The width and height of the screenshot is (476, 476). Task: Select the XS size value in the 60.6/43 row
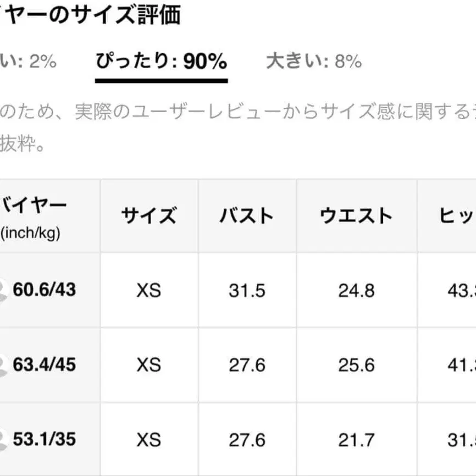pyautogui.click(x=148, y=291)
